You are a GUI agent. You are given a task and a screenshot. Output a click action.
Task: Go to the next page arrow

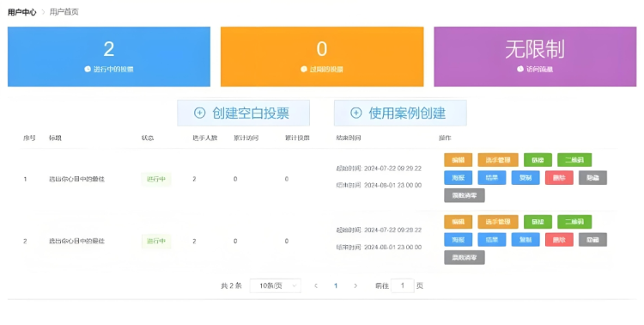[x=355, y=285]
